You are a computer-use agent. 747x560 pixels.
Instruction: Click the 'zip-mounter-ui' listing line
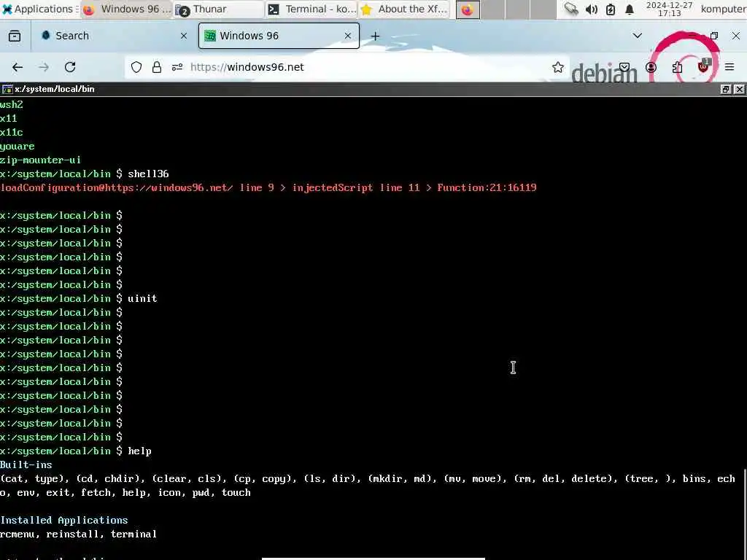[41, 160]
